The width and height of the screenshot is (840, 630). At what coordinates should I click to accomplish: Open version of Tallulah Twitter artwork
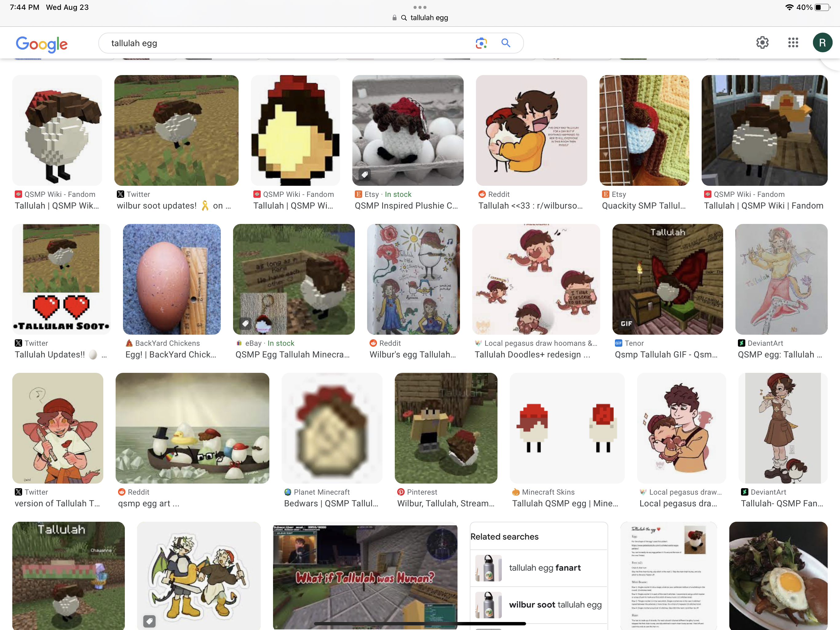point(58,428)
